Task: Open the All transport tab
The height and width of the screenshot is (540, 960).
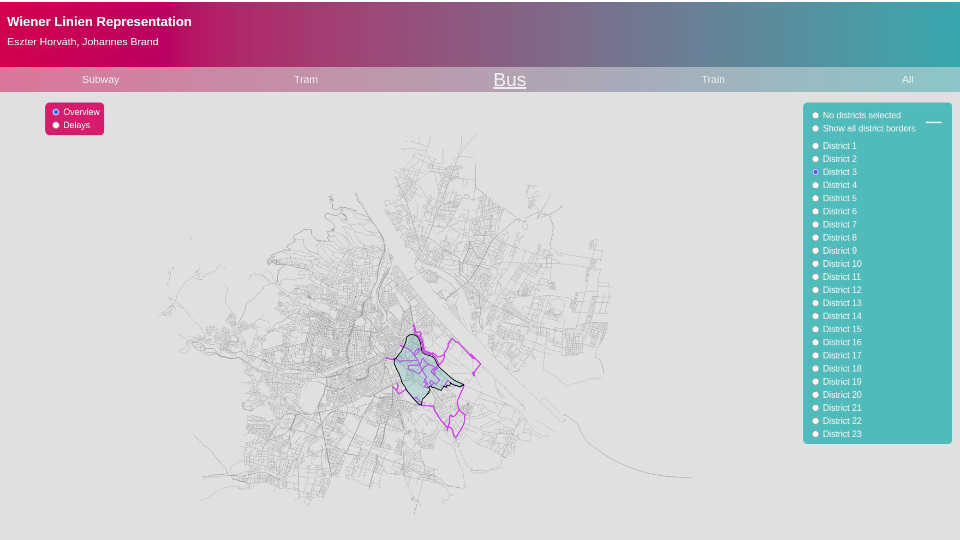Action: tap(907, 80)
